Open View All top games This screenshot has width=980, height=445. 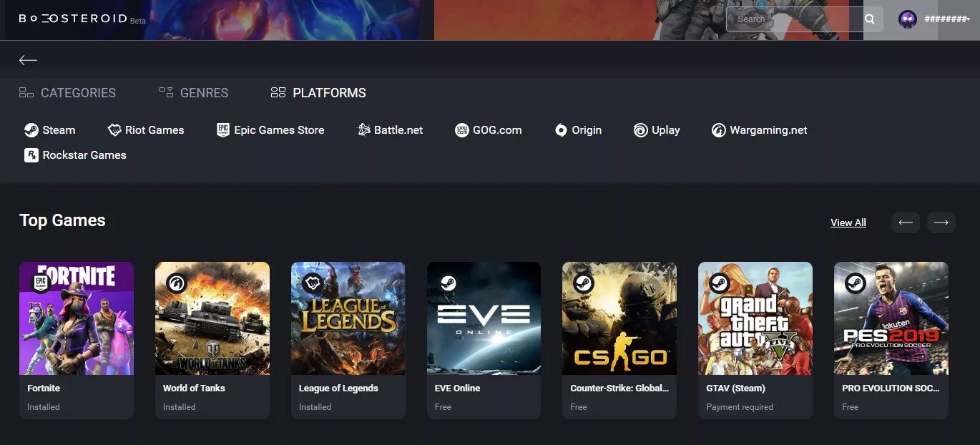[x=848, y=222]
